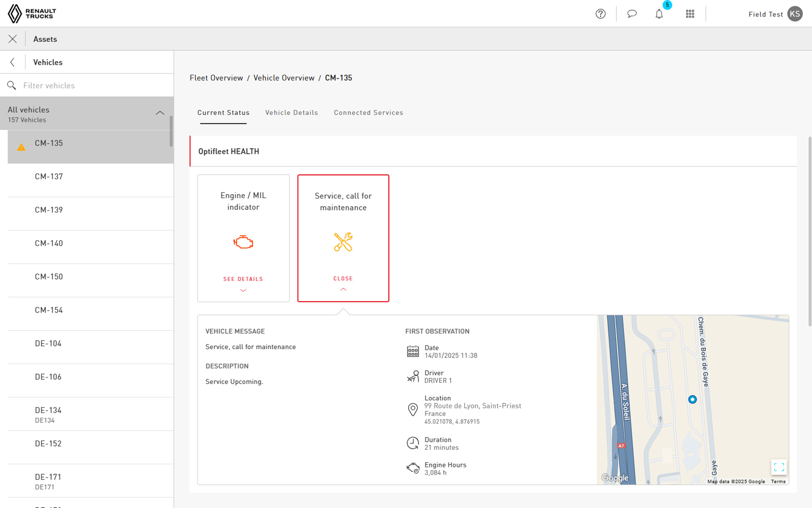Switch to the Vehicle Details tab
The width and height of the screenshot is (812, 508).
tap(292, 112)
